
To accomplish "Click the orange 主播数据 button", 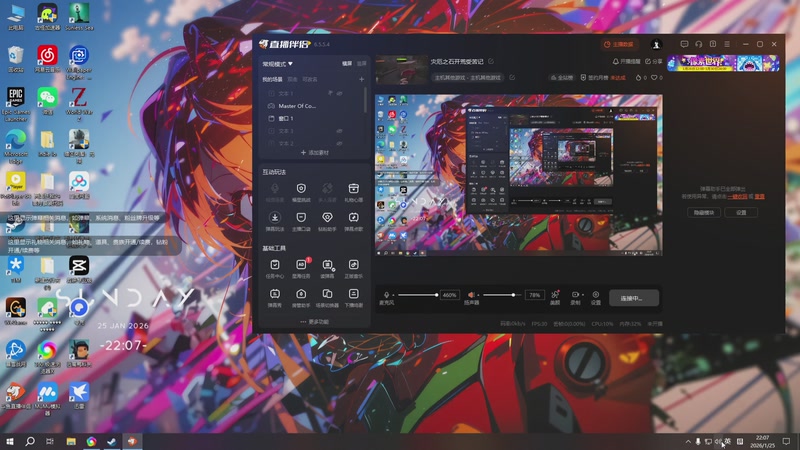I will (x=619, y=44).
